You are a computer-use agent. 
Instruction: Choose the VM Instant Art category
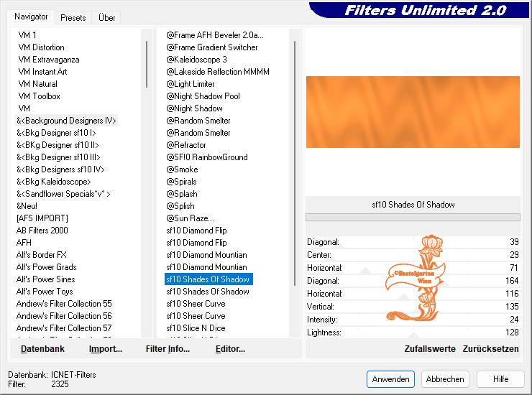(42, 72)
